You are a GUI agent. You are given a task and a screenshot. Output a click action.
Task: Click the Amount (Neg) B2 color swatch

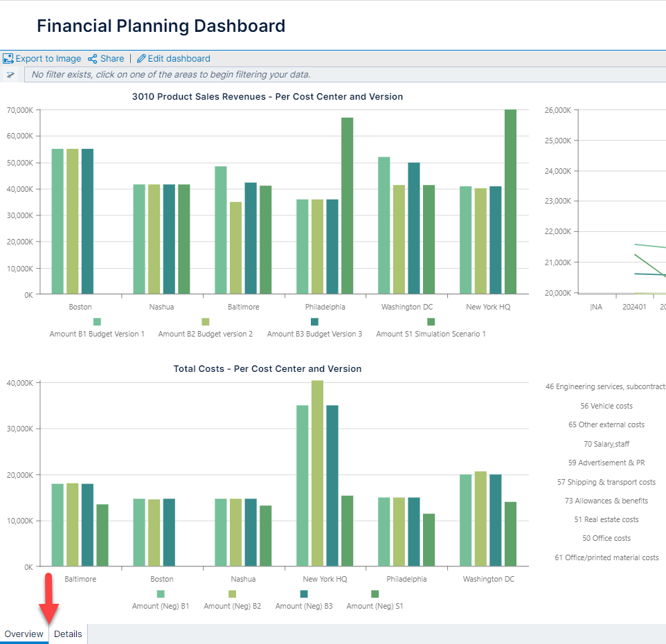(x=232, y=593)
